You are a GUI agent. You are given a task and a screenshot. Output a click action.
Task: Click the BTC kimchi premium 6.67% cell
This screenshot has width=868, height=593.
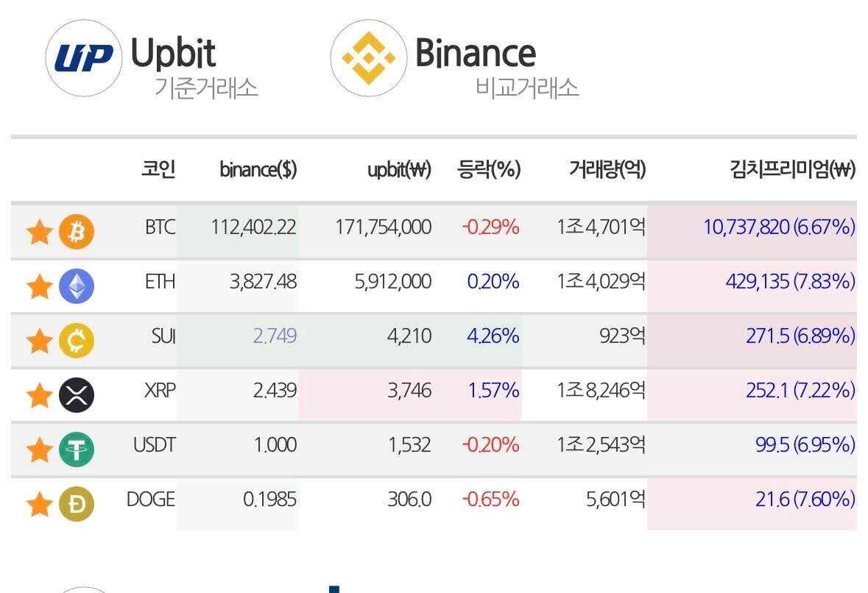779,227
